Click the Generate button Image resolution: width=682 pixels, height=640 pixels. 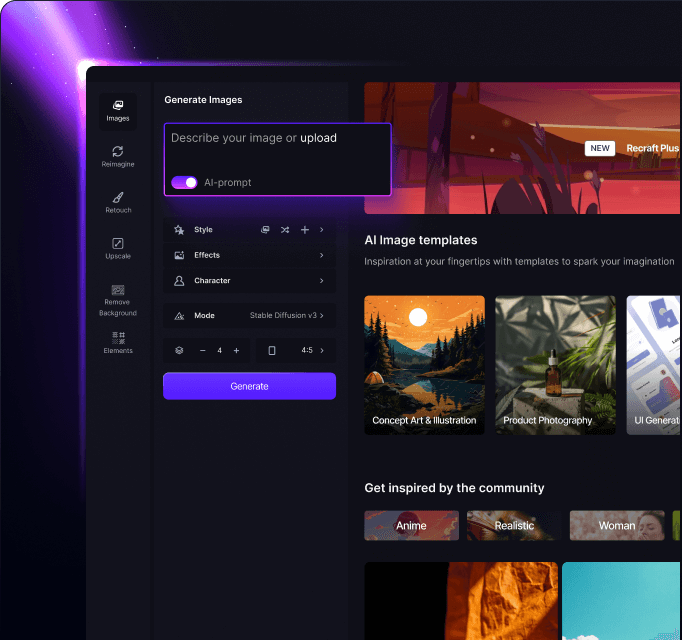click(249, 386)
